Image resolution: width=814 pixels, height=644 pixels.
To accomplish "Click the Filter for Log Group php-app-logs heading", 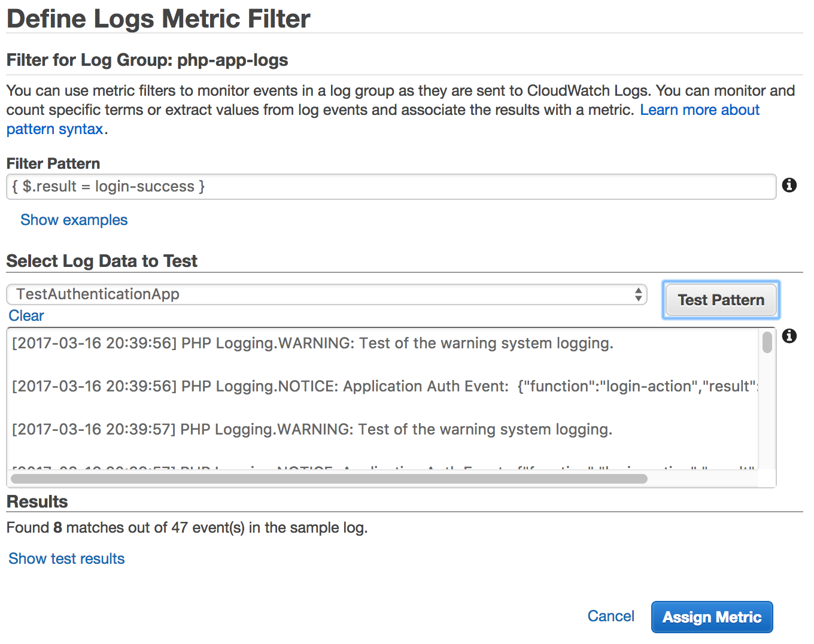I will coord(147,60).
